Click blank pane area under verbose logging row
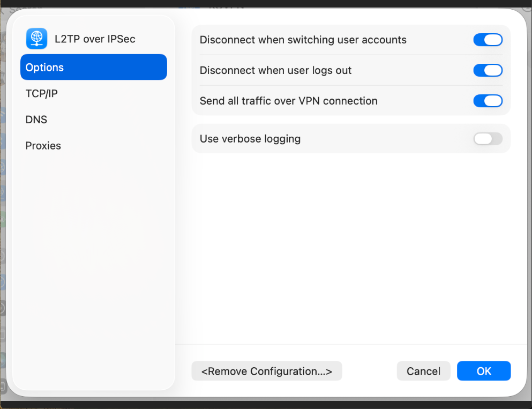 point(351,241)
